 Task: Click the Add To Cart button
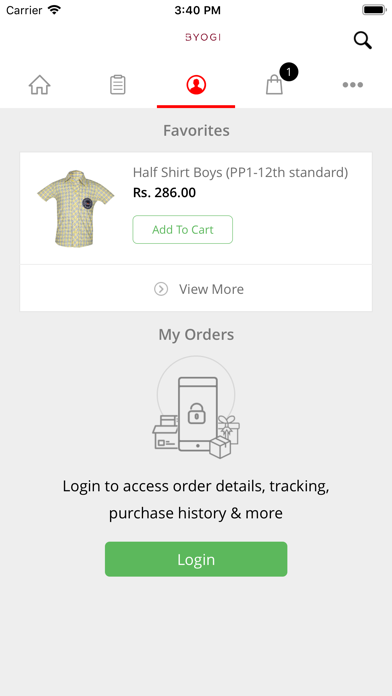pyautogui.click(x=182, y=229)
